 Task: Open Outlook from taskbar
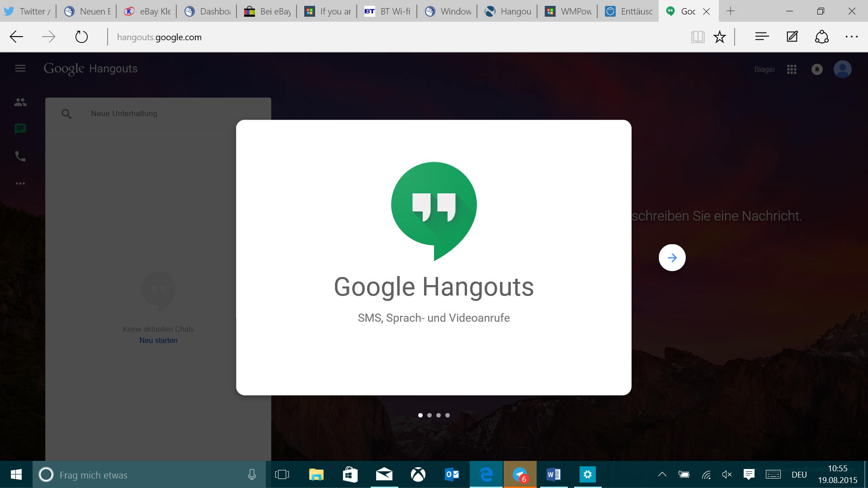click(x=452, y=474)
